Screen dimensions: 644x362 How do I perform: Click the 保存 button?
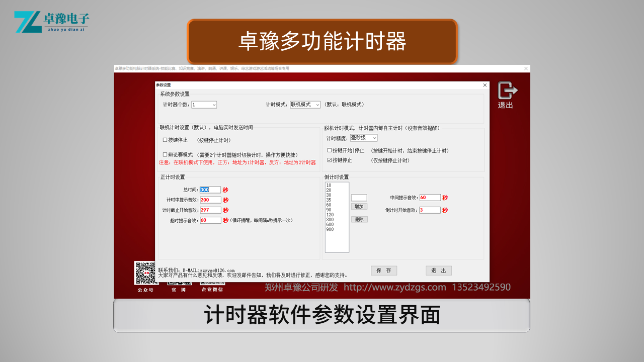pos(384,270)
